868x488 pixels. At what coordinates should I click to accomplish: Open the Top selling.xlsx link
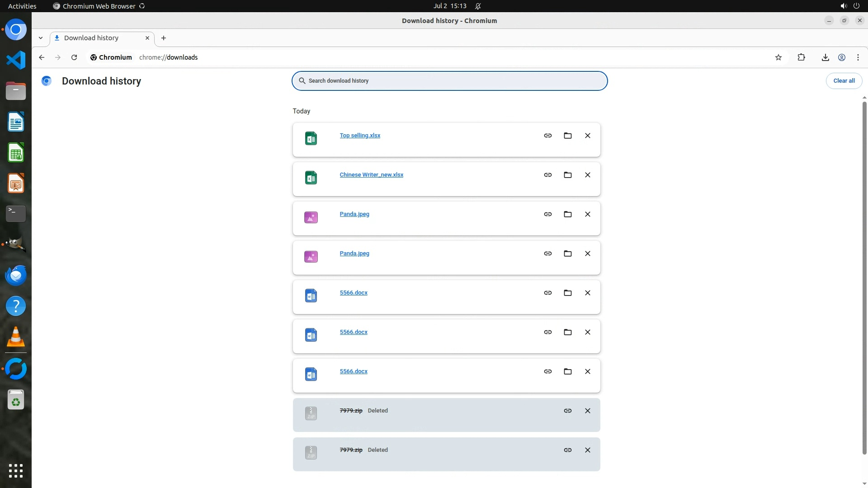click(360, 136)
